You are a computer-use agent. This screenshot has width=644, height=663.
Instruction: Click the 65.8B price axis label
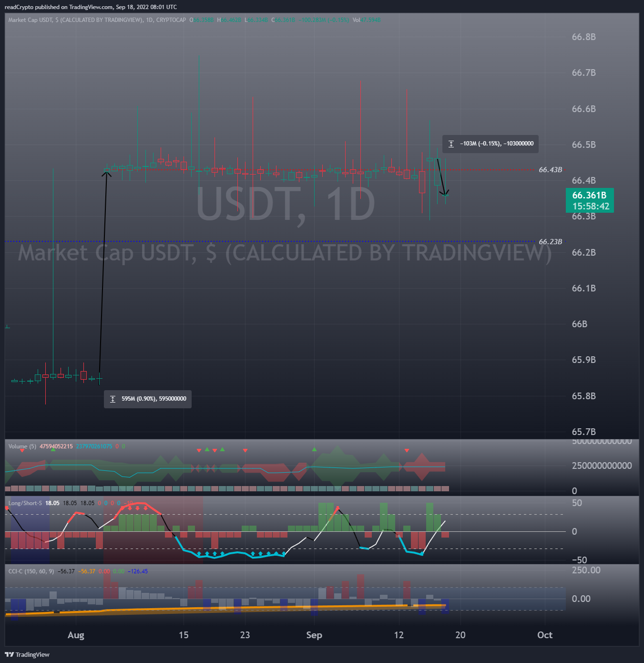point(583,396)
